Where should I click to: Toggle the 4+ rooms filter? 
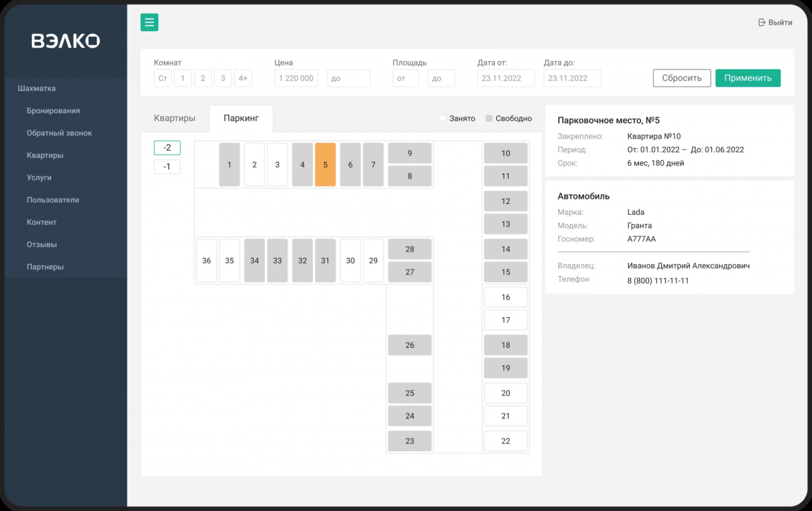243,78
